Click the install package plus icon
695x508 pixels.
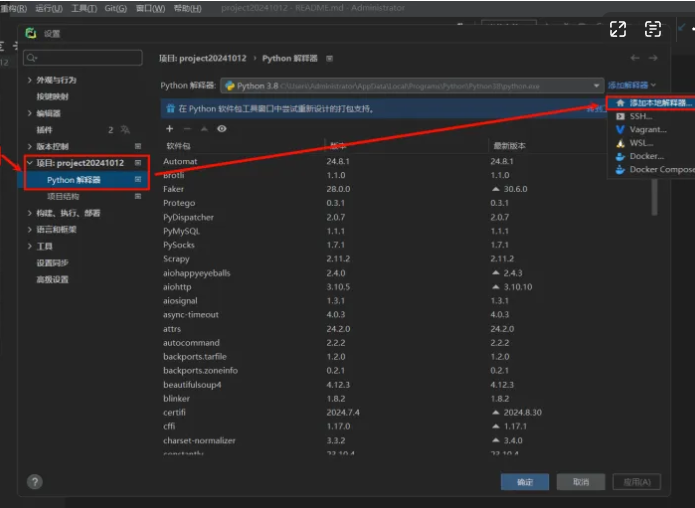pyautogui.click(x=169, y=129)
